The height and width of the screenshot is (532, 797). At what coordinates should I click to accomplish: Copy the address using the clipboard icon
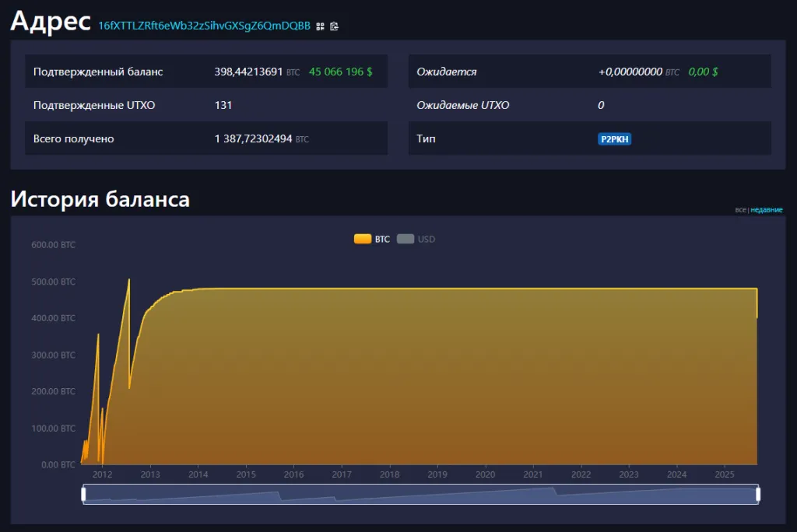(334, 26)
